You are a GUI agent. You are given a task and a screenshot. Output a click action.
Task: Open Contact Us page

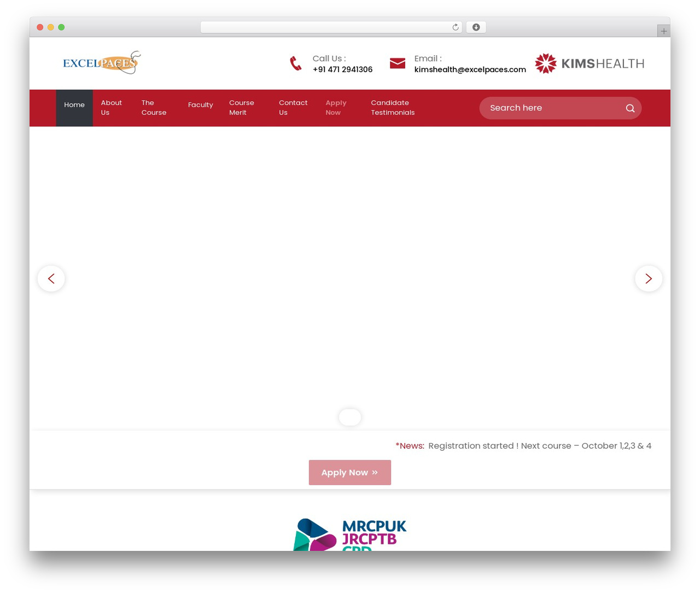point(293,108)
